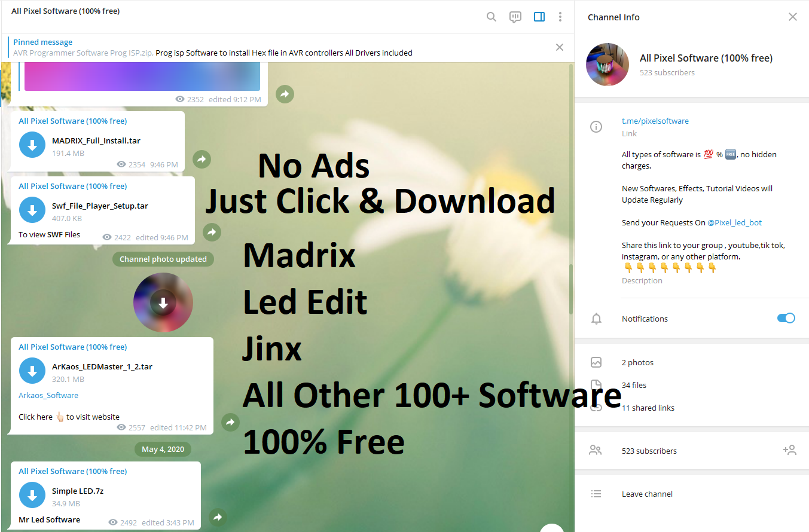Viewport: 809px width, 532px height.
Task: Open the search in channel icon
Action: coord(491,17)
